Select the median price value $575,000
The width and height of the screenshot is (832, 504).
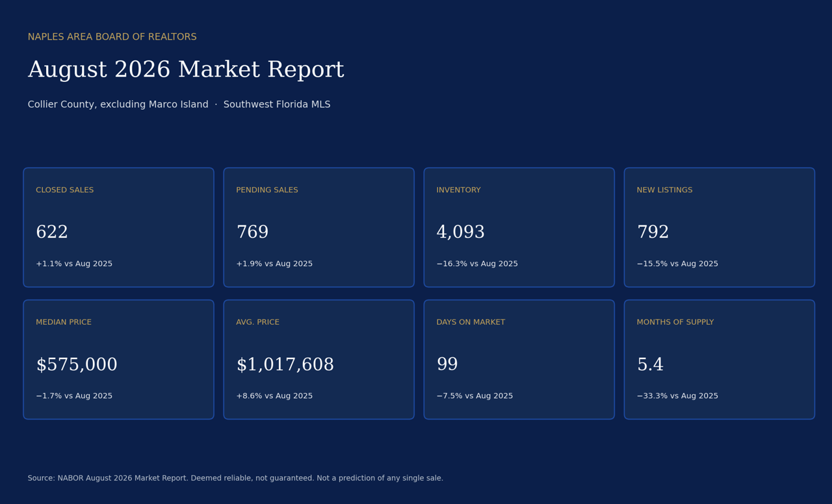tap(77, 365)
